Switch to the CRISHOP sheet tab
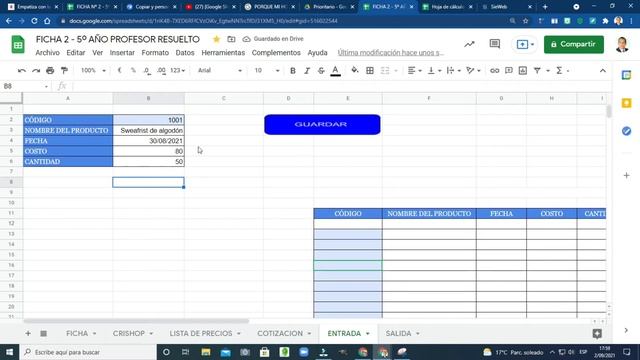This screenshot has width=640, height=360. point(129,333)
